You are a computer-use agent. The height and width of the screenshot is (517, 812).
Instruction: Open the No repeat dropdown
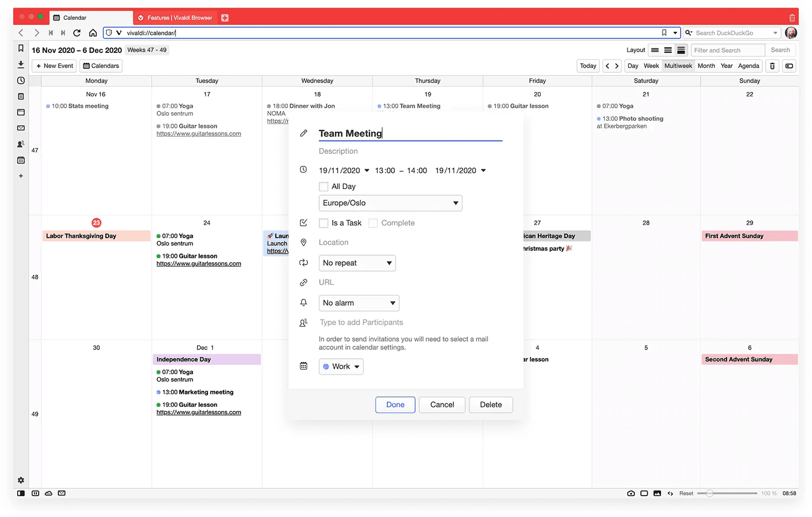(357, 263)
